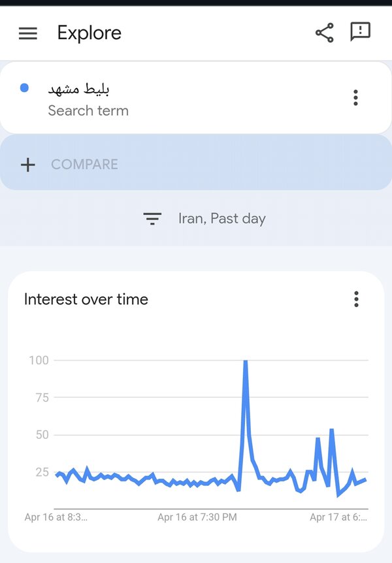Expand the Interest over time panel options
The width and height of the screenshot is (392, 563).
click(x=356, y=299)
